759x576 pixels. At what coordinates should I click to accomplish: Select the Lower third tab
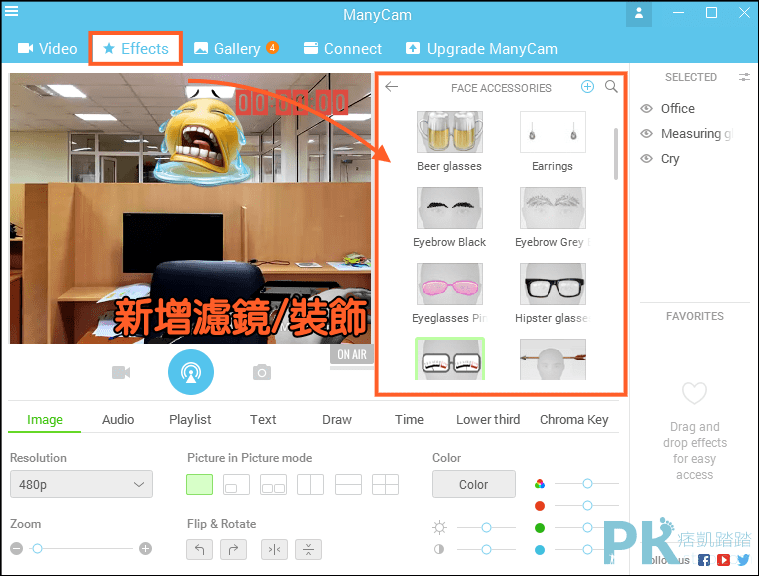pyautogui.click(x=488, y=420)
